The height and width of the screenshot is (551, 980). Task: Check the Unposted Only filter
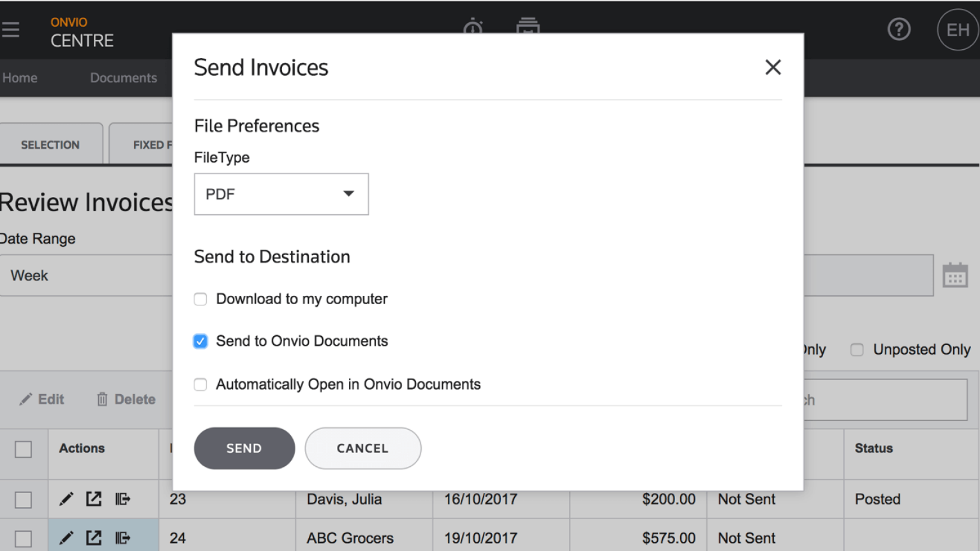[856, 349]
